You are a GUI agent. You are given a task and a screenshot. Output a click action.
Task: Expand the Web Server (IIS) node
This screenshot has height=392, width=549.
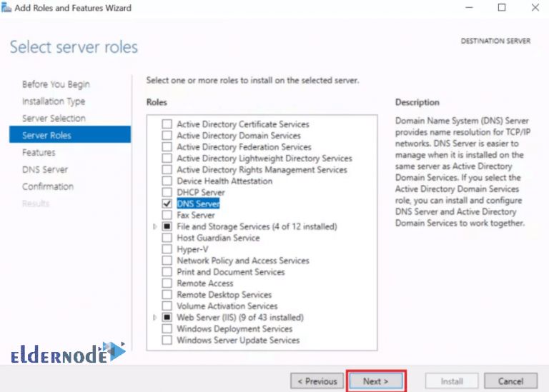(155, 318)
